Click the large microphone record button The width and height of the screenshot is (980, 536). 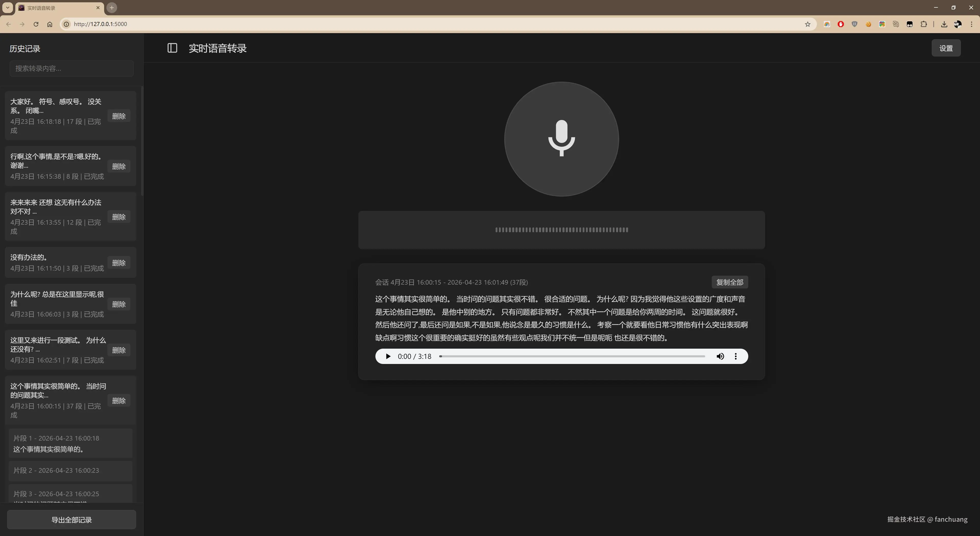[561, 139]
